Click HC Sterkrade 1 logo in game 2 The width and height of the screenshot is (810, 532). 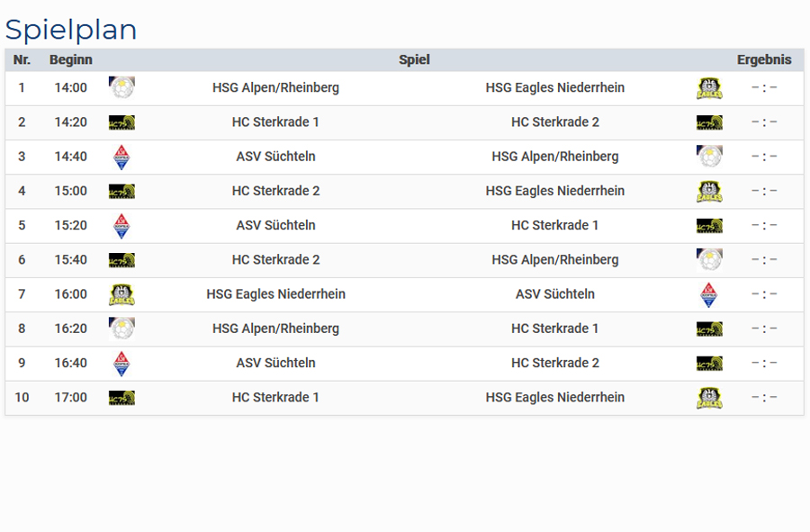pyautogui.click(x=121, y=122)
